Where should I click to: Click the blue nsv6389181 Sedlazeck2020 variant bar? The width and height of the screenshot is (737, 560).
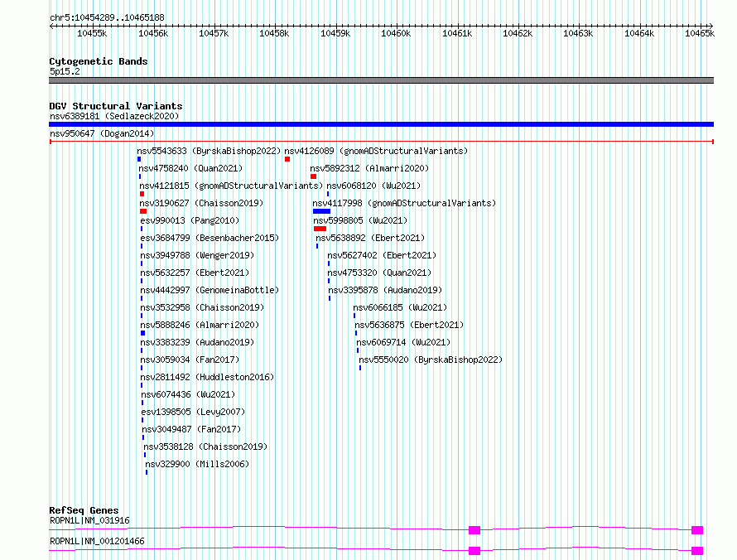(x=381, y=124)
